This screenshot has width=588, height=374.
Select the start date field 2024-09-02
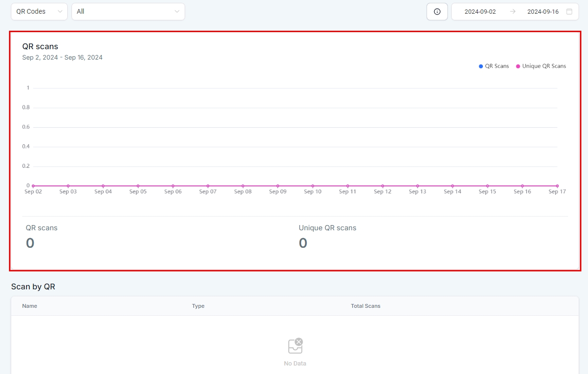pyautogui.click(x=480, y=12)
